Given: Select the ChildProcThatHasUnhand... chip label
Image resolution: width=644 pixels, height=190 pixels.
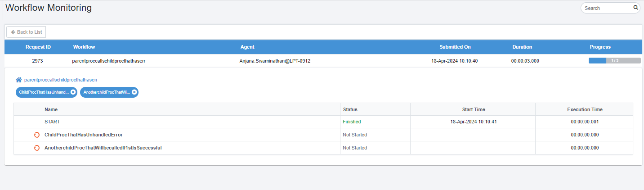Looking at the screenshot, I should click(x=44, y=92).
